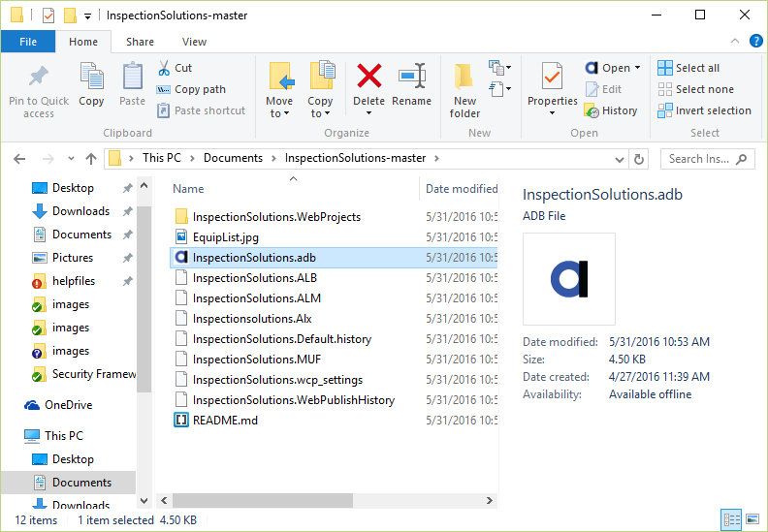Expand the Move to dropdown
Viewport: 768px width, 532px height.
279,113
